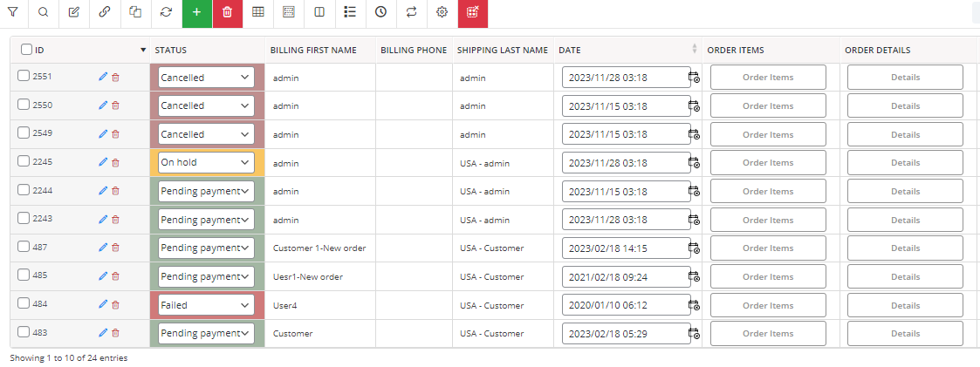The image size is (980, 367).
Task: Check the box for order 2245
Action: pos(23,161)
